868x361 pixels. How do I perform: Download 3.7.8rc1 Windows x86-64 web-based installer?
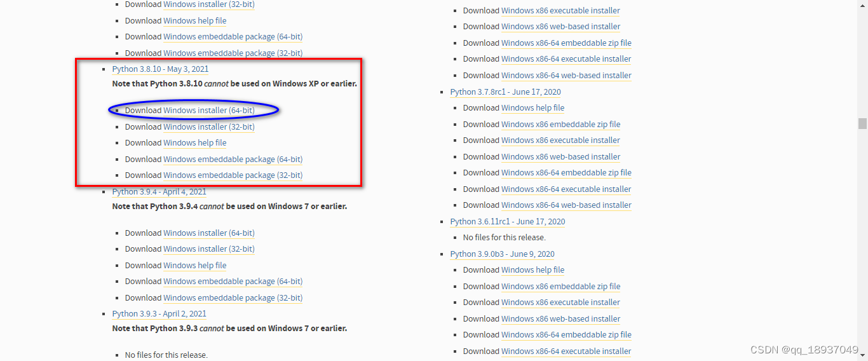pos(567,205)
